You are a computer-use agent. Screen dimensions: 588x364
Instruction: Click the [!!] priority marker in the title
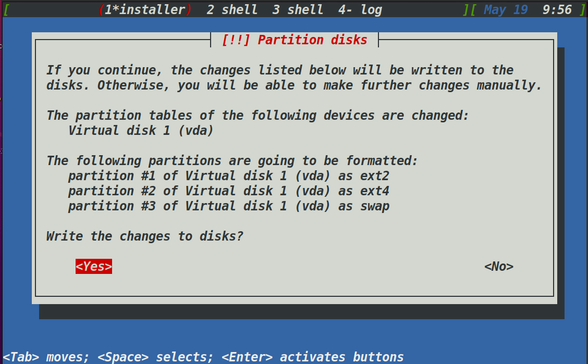tap(236, 40)
